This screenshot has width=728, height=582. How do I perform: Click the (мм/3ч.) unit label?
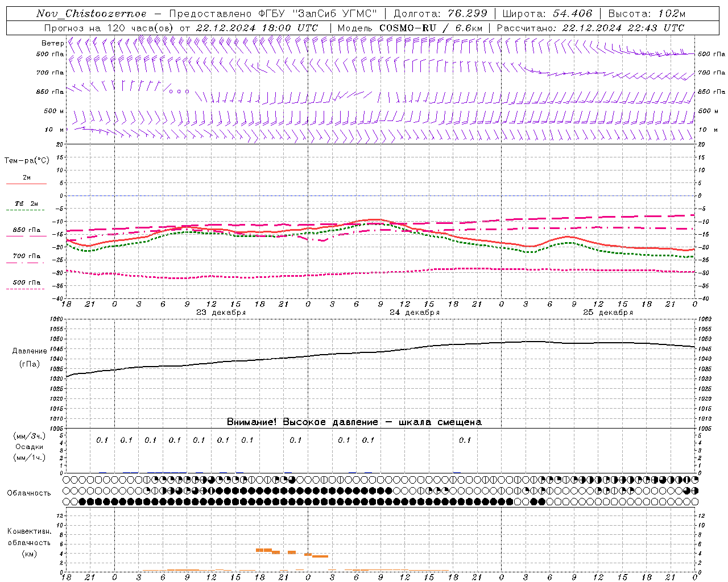(x=30, y=436)
